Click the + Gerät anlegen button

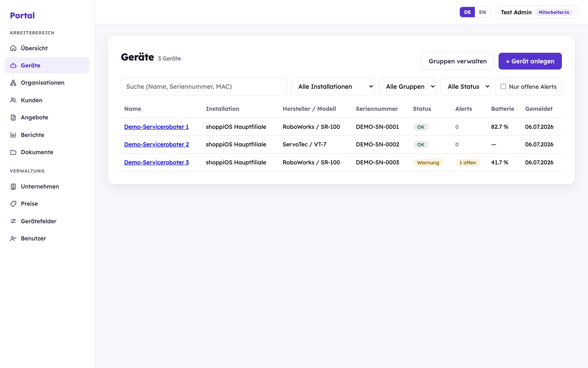tap(530, 61)
